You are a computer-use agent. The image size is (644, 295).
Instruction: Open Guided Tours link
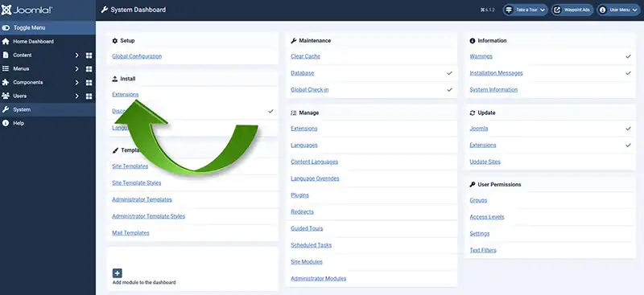(x=307, y=228)
